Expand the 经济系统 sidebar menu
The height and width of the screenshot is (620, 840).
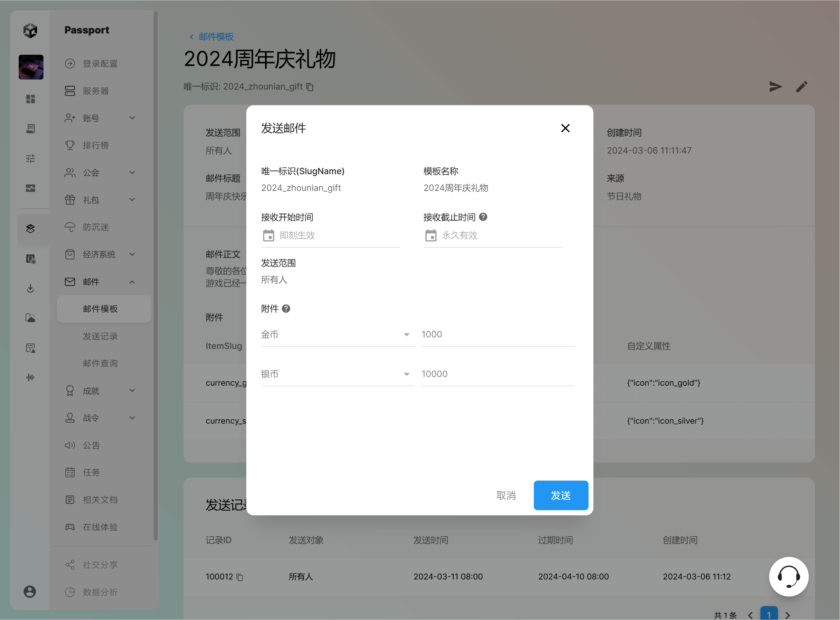(132, 254)
